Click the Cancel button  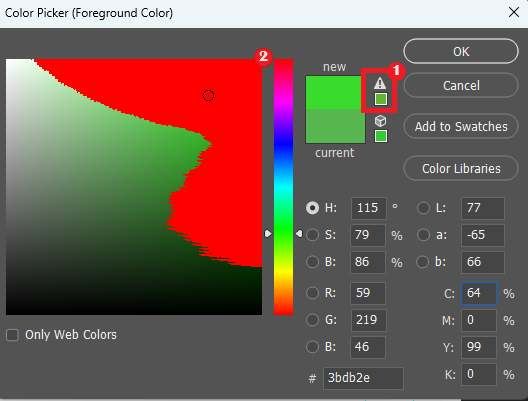461,86
